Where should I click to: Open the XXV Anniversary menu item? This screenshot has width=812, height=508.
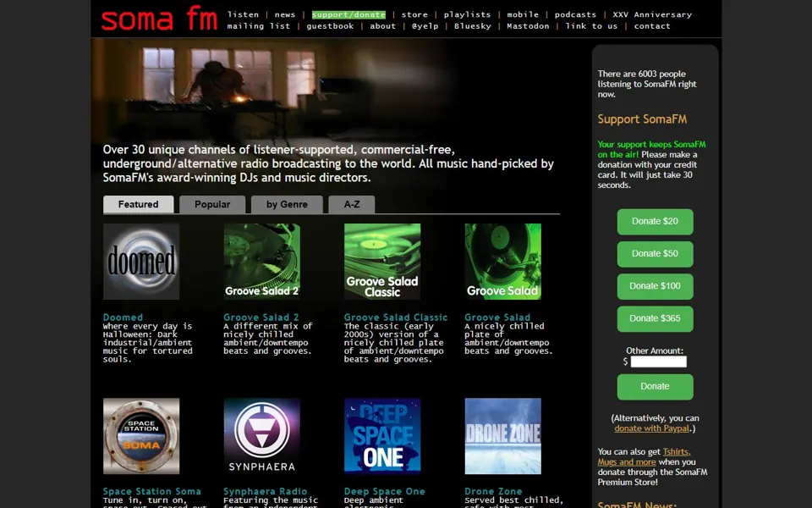pyautogui.click(x=652, y=14)
